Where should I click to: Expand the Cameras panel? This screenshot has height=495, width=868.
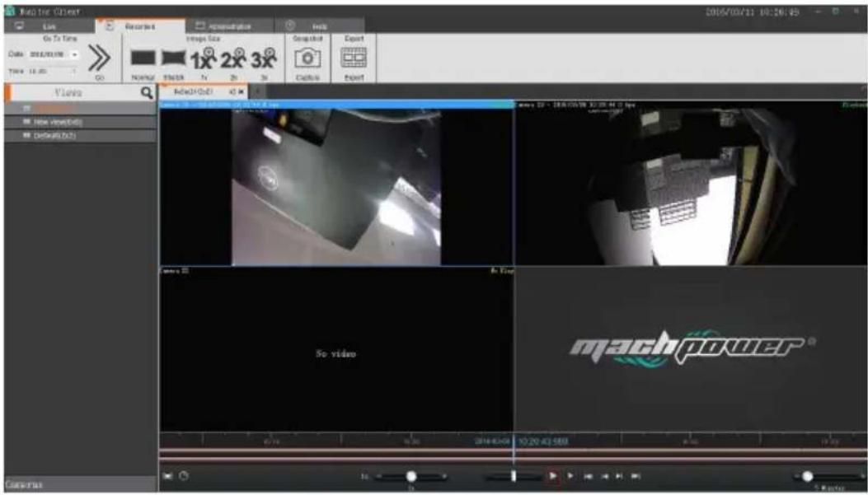(x=80, y=484)
